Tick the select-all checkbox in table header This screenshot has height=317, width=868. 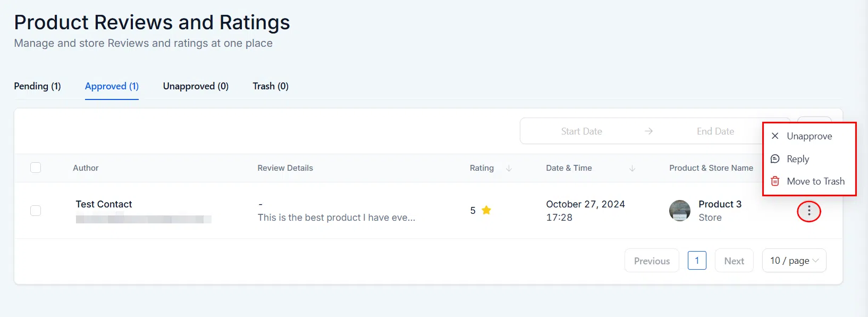[36, 168]
